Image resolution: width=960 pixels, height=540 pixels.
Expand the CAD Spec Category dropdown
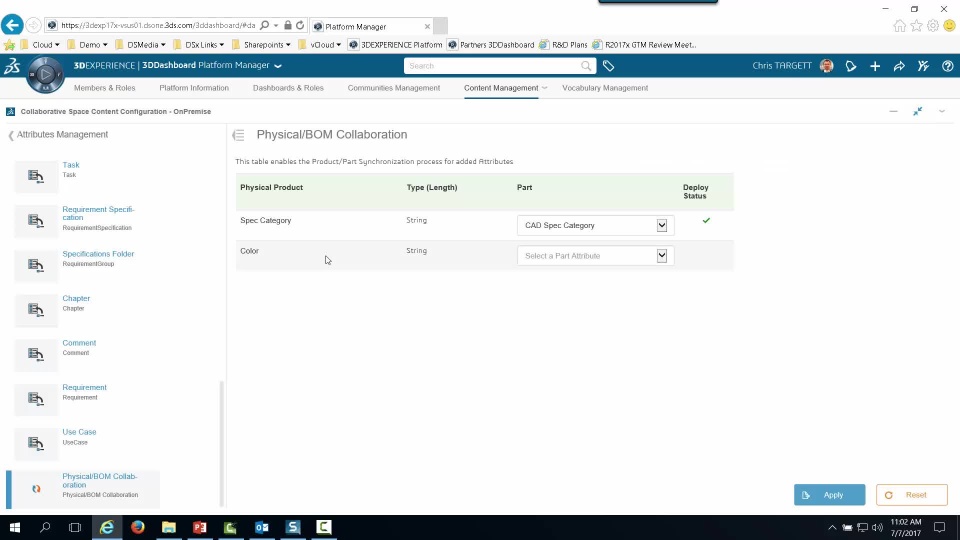(x=662, y=225)
